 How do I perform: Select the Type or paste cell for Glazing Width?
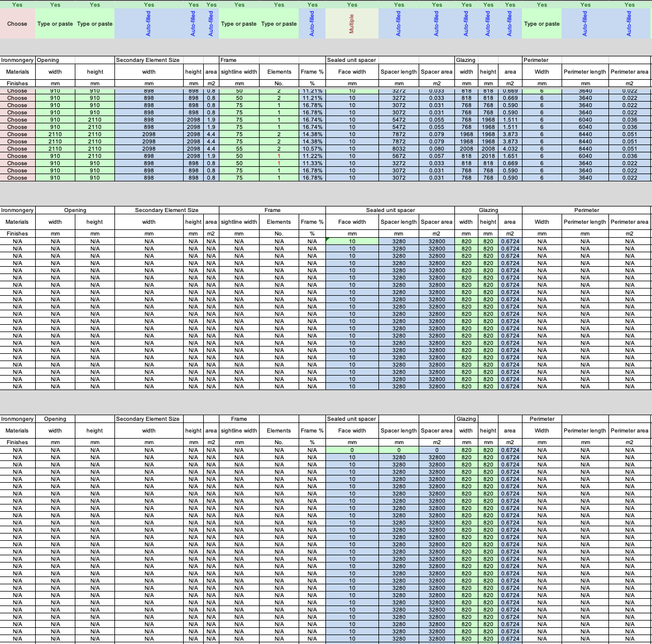click(x=541, y=23)
